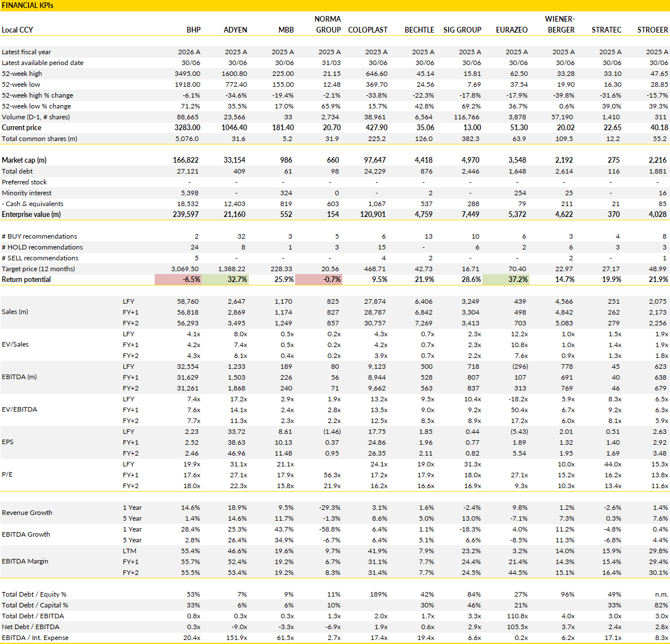
Task: Select the MBB column header
Action: [286, 30]
